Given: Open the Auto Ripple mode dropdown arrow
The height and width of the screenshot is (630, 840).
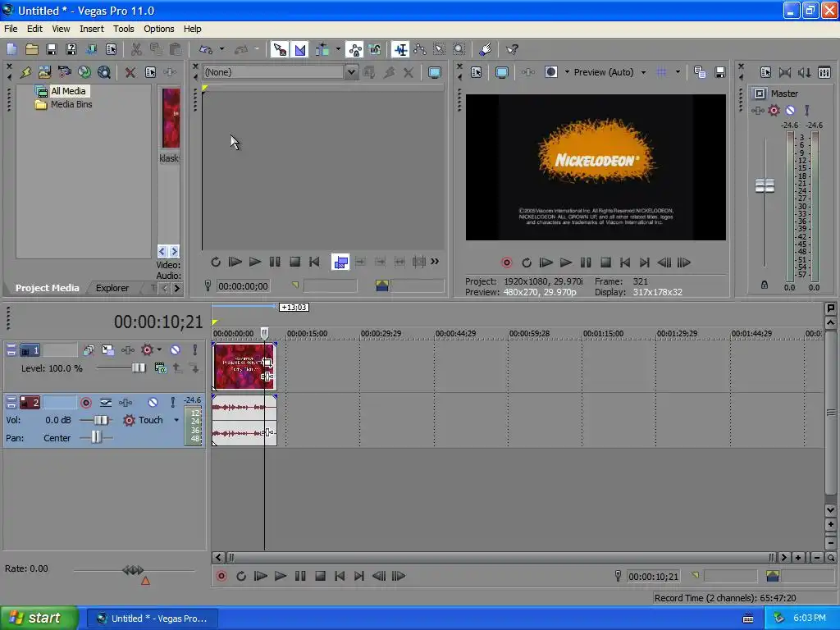Looking at the screenshot, I should coord(338,49).
